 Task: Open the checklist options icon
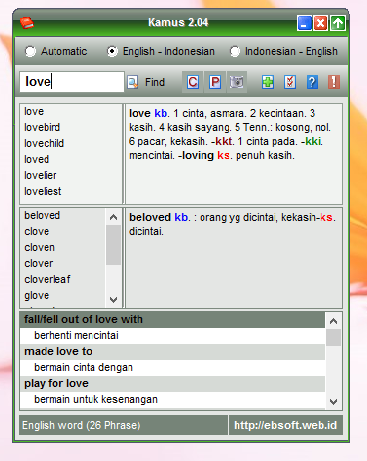[290, 82]
